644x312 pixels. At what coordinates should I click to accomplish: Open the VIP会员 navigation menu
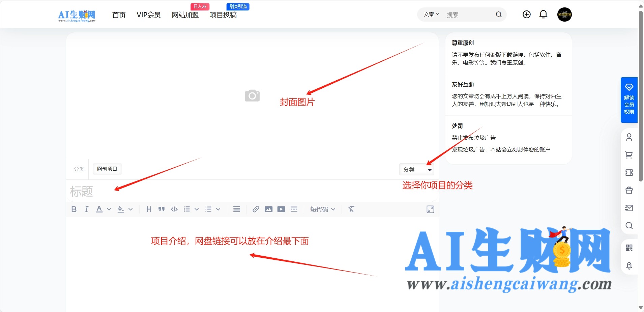click(148, 15)
